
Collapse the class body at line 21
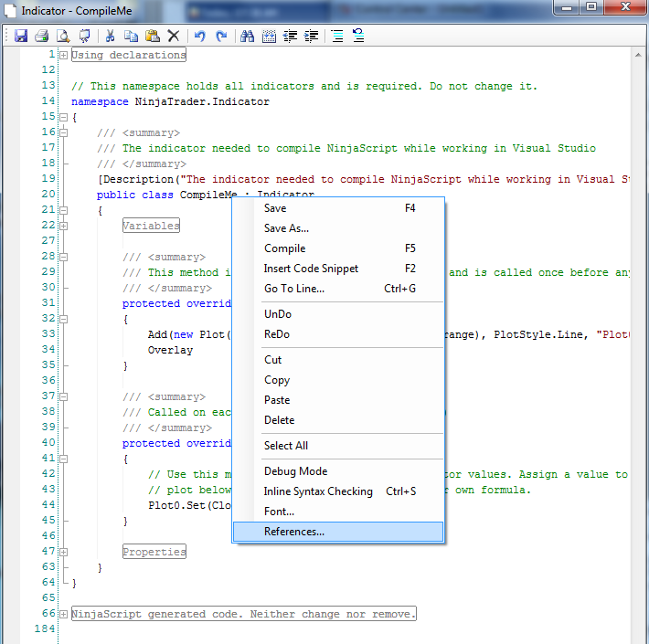pyautogui.click(x=63, y=210)
